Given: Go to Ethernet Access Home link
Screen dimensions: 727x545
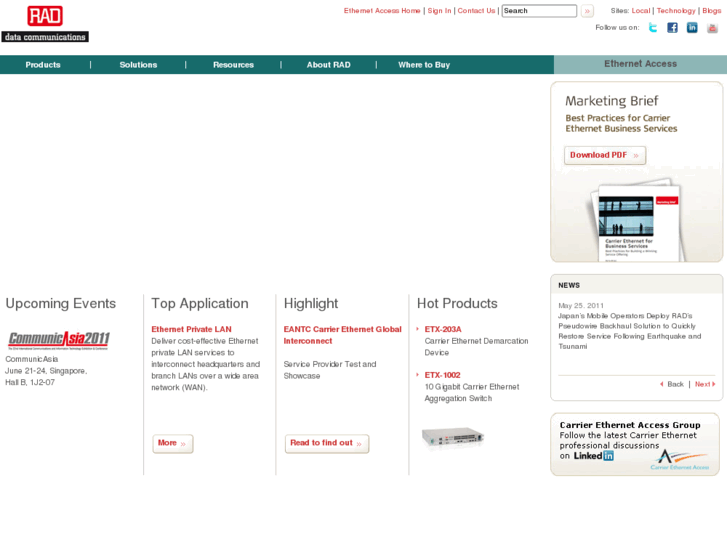Looking at the screenshot, I should tap(382, 11).
